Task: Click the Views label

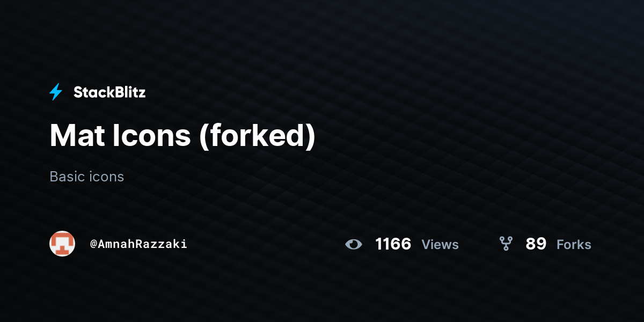Action: tap(440, 245)
